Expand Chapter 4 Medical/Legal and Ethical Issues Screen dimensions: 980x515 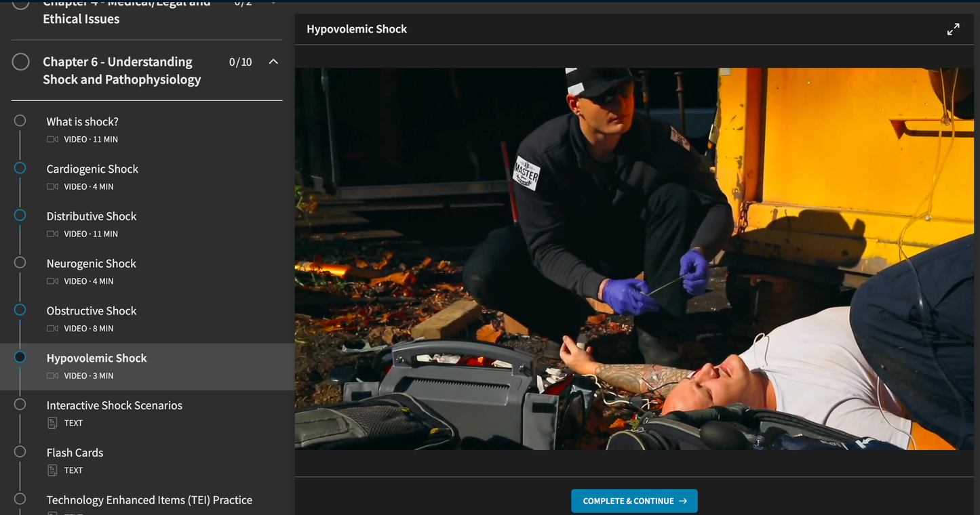click(273, 3)
